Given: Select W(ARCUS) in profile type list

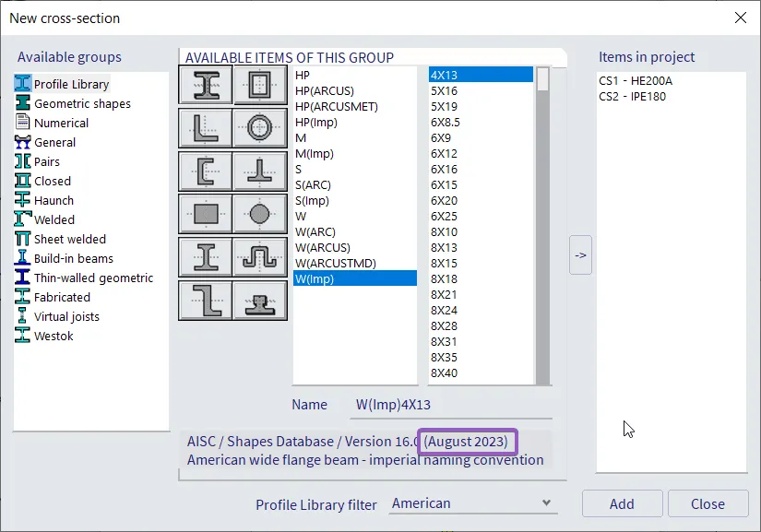Looking at the screenshot, I should click(x=323, y=247).
